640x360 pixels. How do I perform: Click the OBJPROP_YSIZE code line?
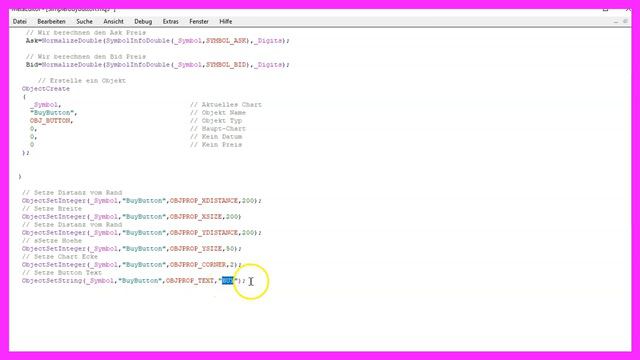tap(131, 249)
